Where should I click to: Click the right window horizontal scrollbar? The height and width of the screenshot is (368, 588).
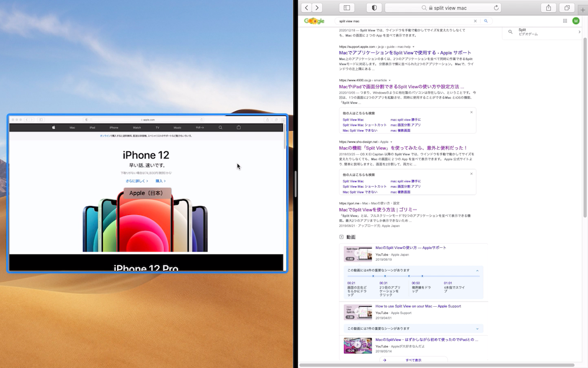click(437, 365)
